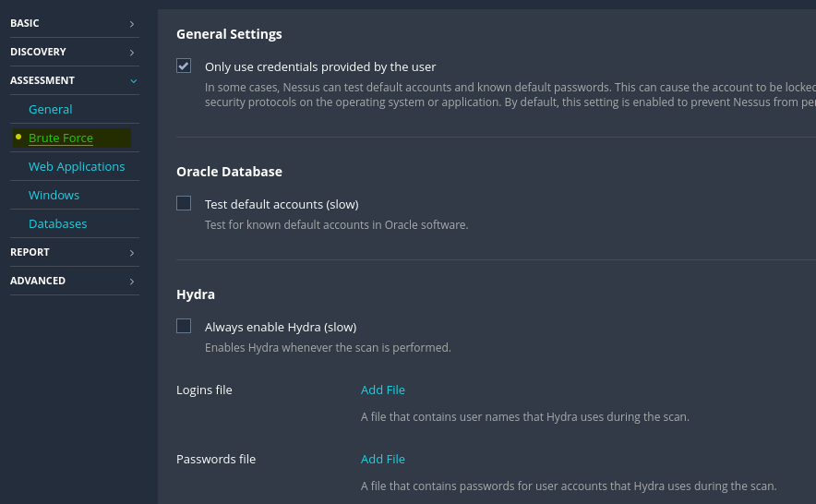Enable Test default accounts for Oracle

pyautogui.click(x=184, y=203)
